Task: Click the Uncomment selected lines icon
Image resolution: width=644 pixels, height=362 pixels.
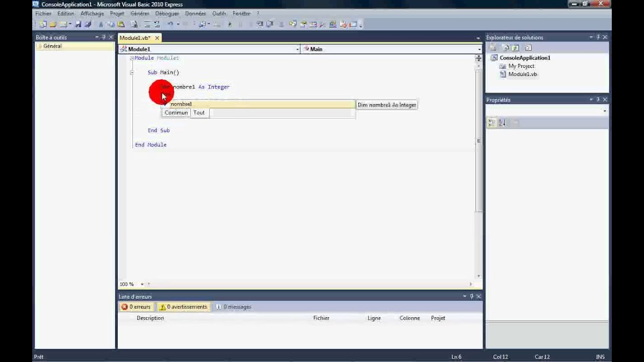Action: pos(157,24)
